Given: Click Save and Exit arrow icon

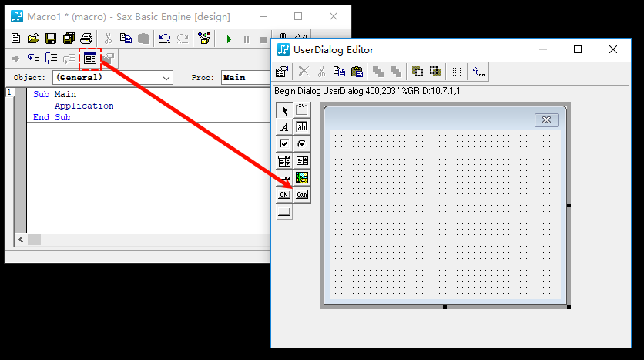Looking at the screenshot, I should [478, 72].
